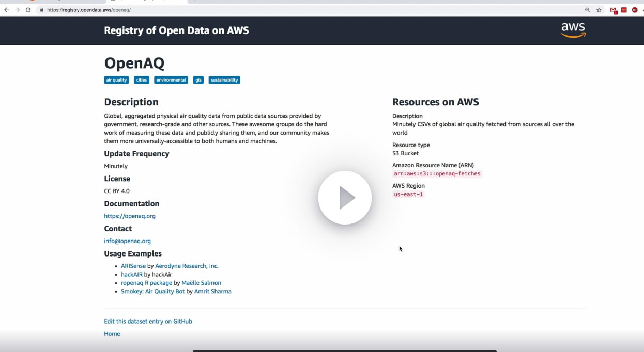Open the hackAIR usage example link
Viewport: 644px width, 352px height.
[x=132, y=275]
